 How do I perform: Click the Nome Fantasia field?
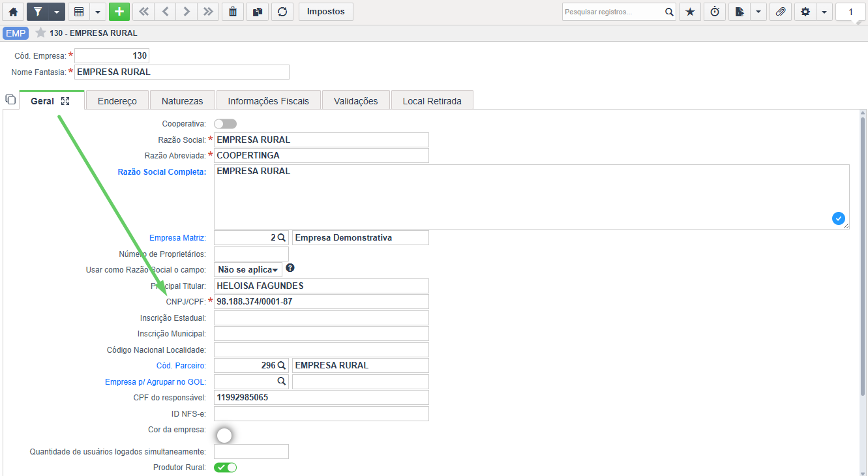(181, 72)
